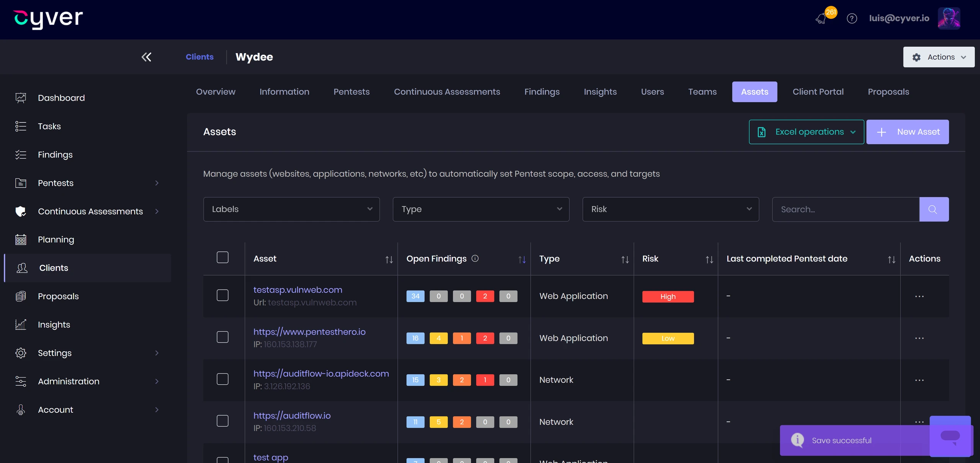This screenshot has height=463, width=980.
Task: Open the Risk filter dropdown
Action: click(x=671, y=209)
